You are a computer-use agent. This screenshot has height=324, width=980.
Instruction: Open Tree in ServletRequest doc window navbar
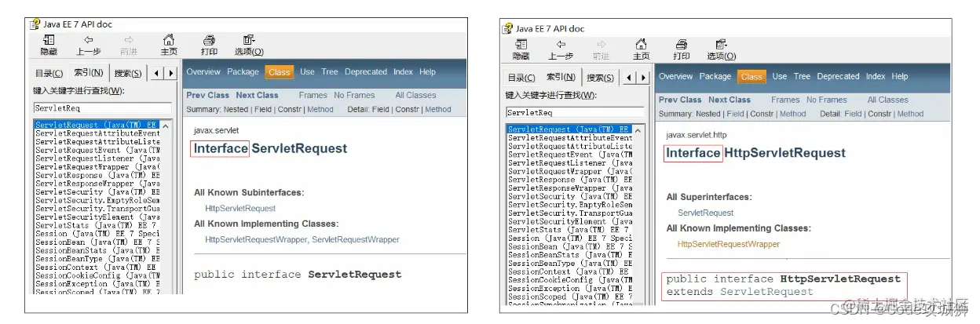(x=330, y=71)
